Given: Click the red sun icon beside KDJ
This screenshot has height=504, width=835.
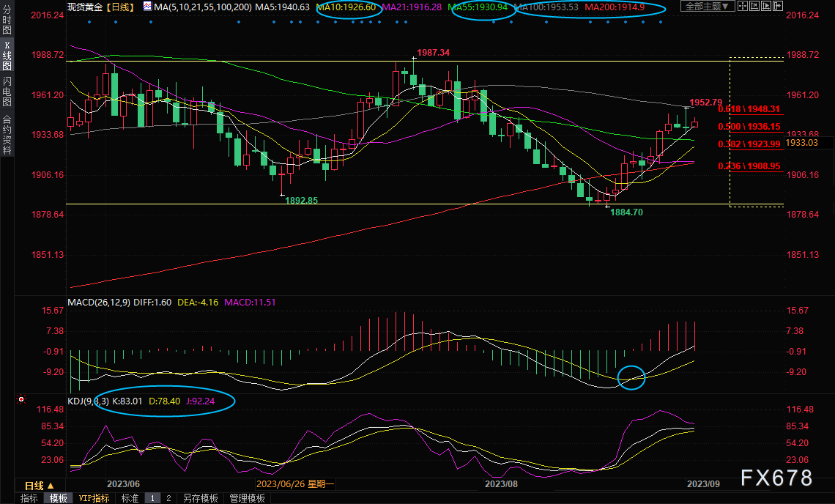Looking at the screenshot, I should (x=21, y=400).
